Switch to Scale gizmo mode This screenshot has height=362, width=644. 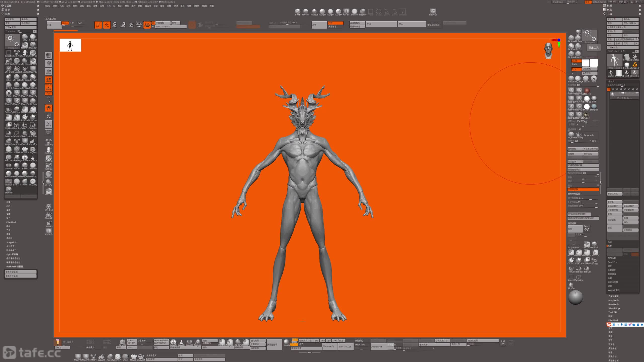[x=123, y=25]
